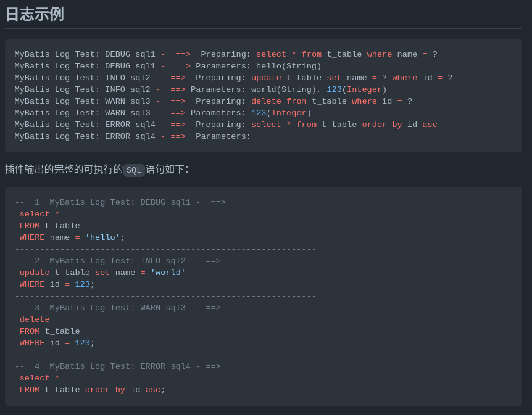
Task: Click ERROR sql4 Preparing order by line
Action: coord(226,125)
